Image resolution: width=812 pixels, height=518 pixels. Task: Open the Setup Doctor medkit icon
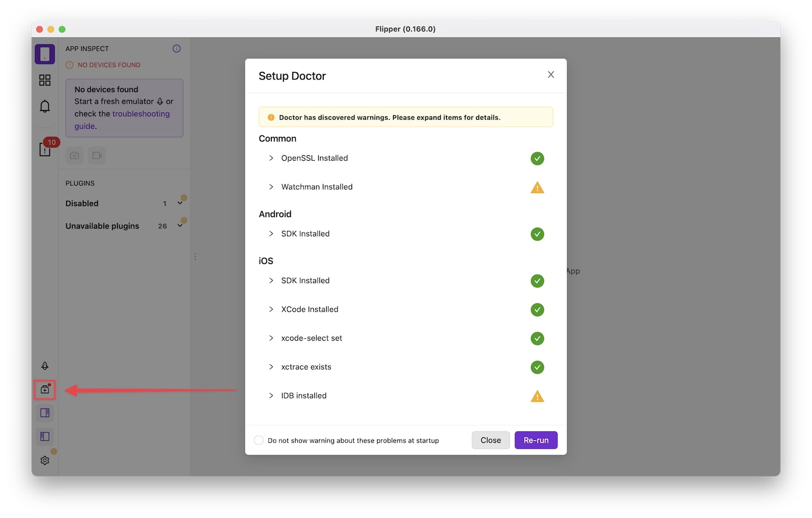(45, 389)
